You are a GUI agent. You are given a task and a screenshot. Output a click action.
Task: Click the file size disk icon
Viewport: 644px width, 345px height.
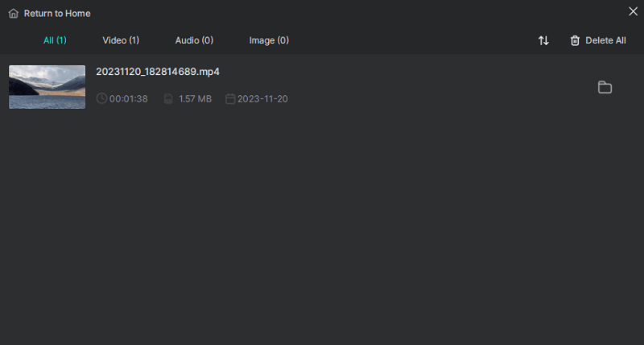coord(168,98)
